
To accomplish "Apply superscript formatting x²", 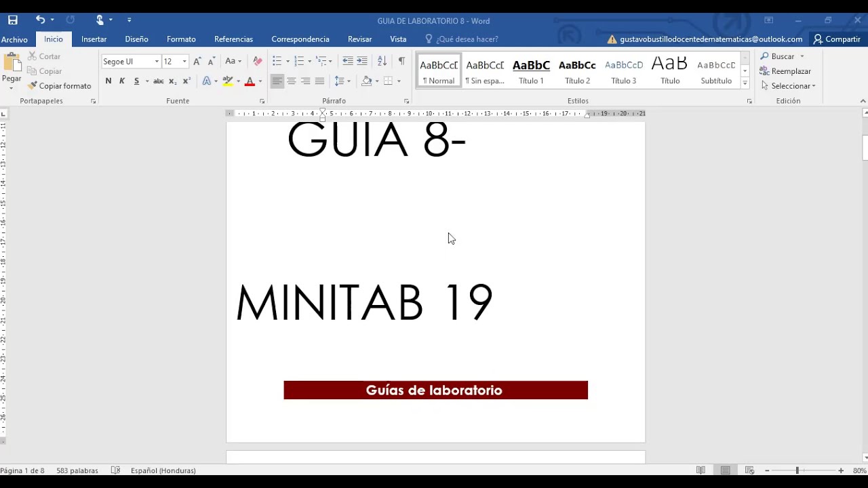I will (x=186, y=81).
